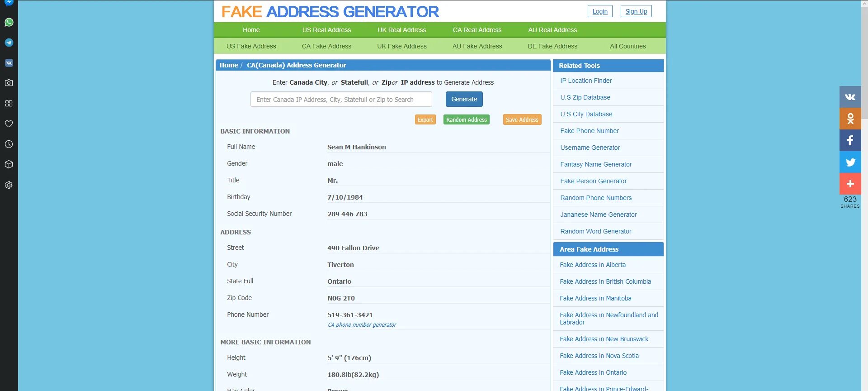Image resolution: width=868 pixels, height=391 pixels.
Task: Open Fake Address in British Columbia
Action: tap(605, 281)
